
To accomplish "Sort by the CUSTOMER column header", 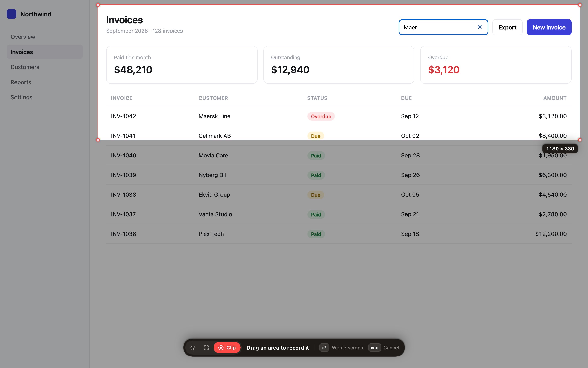I will (x=213, y=98).
